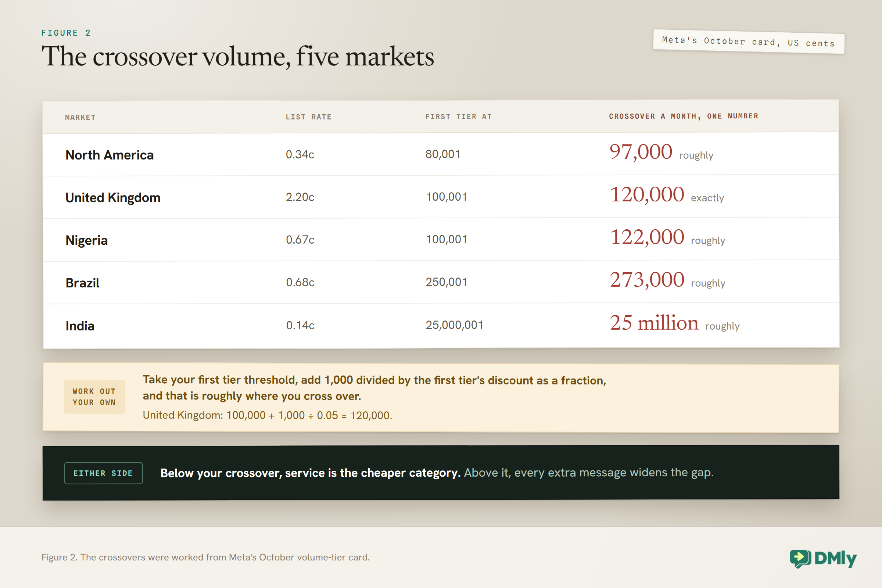
Task: Click the 'exactly' qualifier beside 120,000
Action: [707, 198]
